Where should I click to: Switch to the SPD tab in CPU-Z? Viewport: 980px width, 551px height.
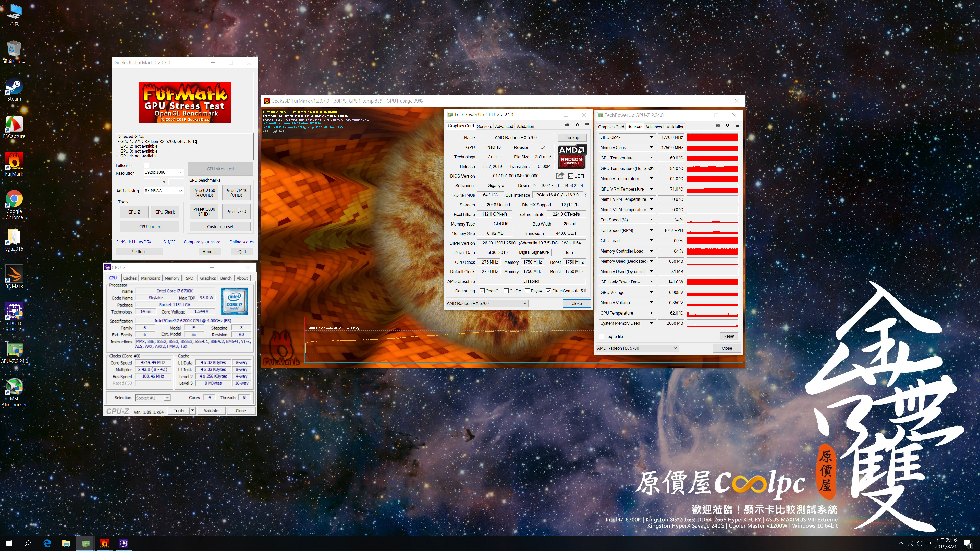click(189, 278)
